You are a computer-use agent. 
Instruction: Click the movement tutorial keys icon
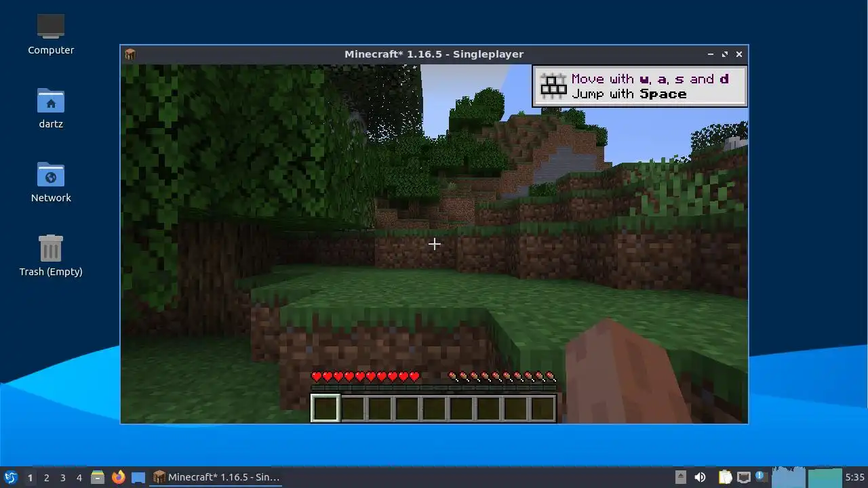click(553, 86)
